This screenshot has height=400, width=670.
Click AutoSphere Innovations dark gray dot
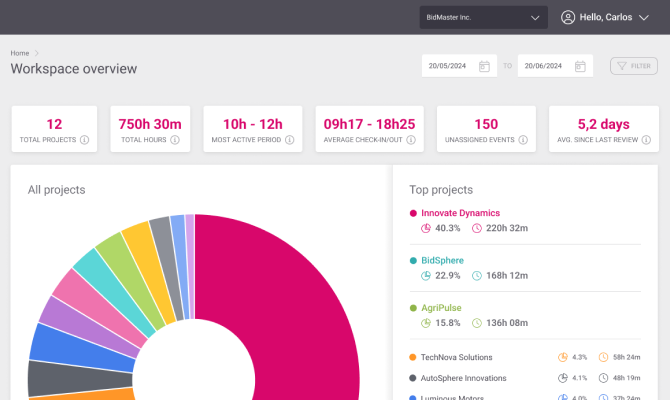(413, 378)
